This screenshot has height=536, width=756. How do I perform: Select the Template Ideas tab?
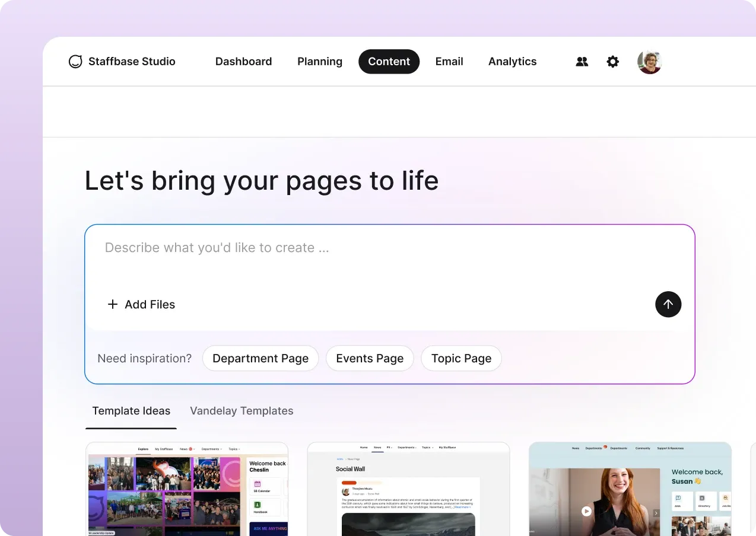pyautogui.click(x=131, y=410)
